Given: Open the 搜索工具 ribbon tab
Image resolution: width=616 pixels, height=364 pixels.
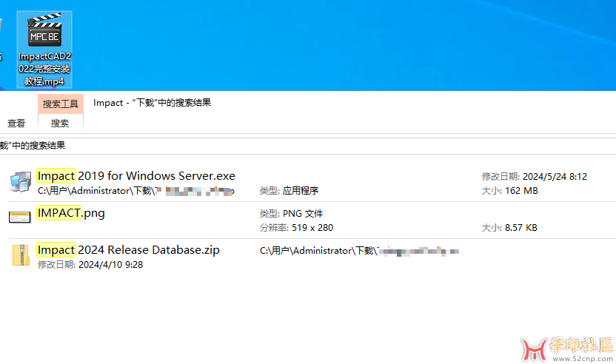Looking at the screenshot, I should (61, 104).
